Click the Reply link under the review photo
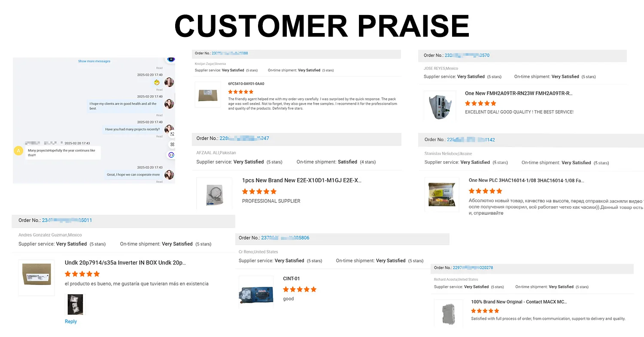The image size is (644, 337). coord(71,322)
